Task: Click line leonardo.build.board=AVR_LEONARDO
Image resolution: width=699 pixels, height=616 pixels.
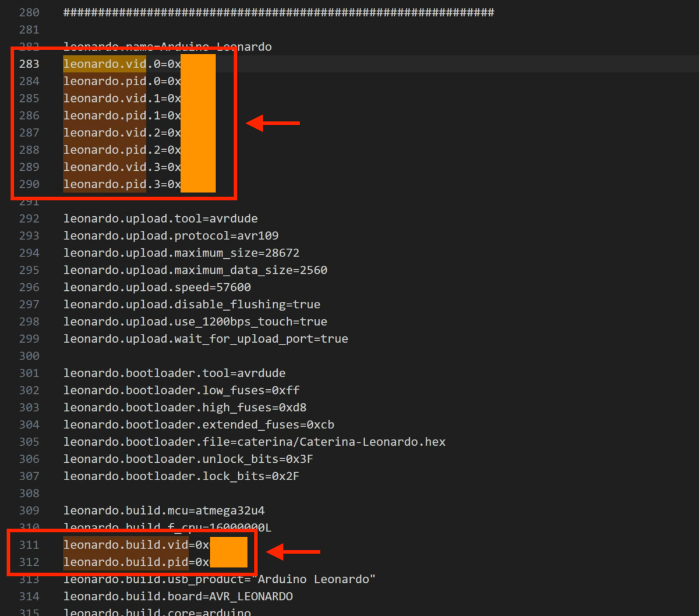Action: coord(178,597)
